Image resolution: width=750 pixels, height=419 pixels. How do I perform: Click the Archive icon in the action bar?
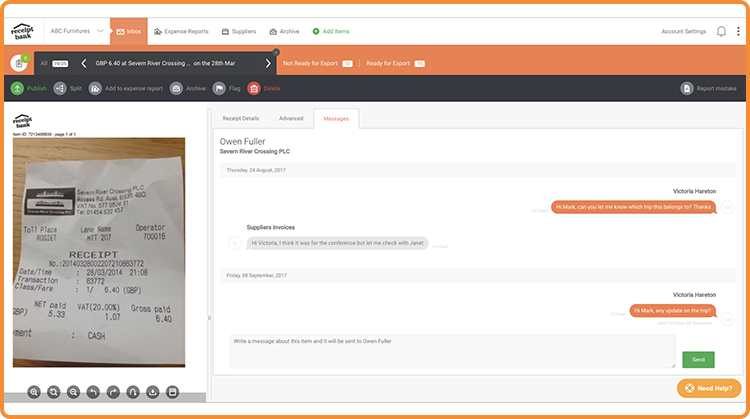pos(176,88)
